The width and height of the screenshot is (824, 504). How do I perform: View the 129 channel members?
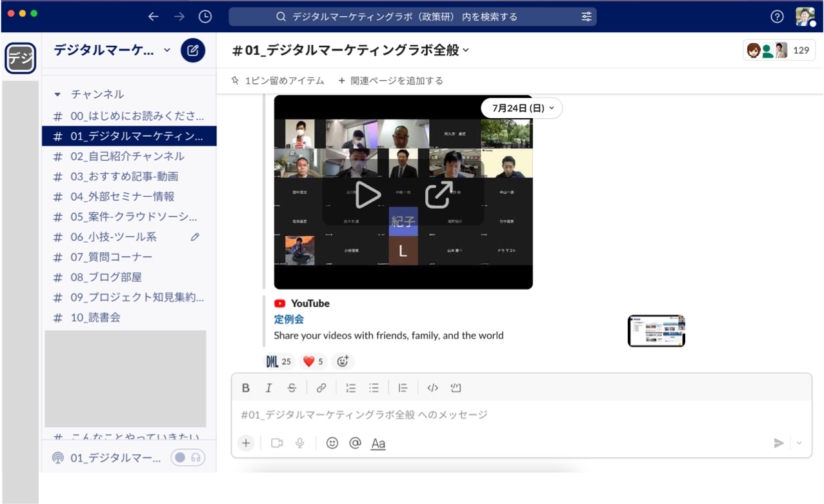[x=779, y=50]
